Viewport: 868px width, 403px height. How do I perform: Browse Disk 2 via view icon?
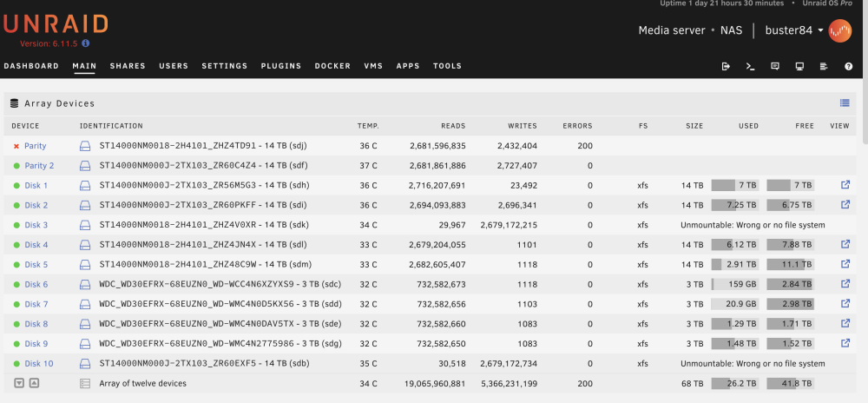pyautogui.click(x=845, y=204)
